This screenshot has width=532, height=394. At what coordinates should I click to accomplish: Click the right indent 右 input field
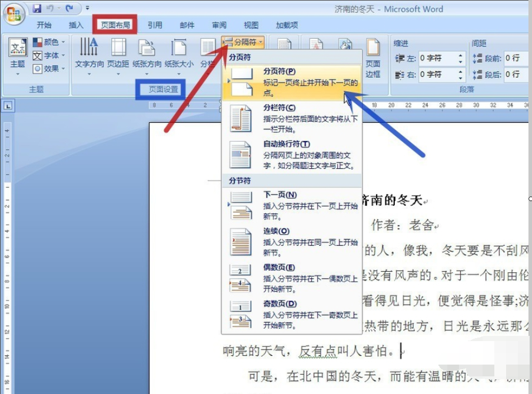tap(437, 74)
